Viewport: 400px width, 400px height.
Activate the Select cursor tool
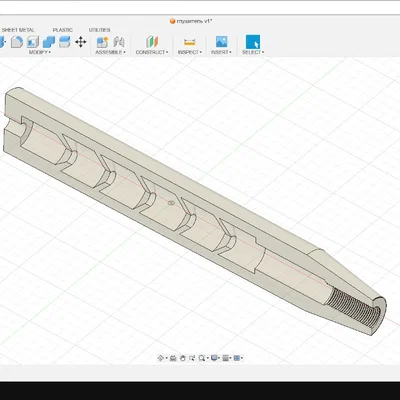[253, 42]
